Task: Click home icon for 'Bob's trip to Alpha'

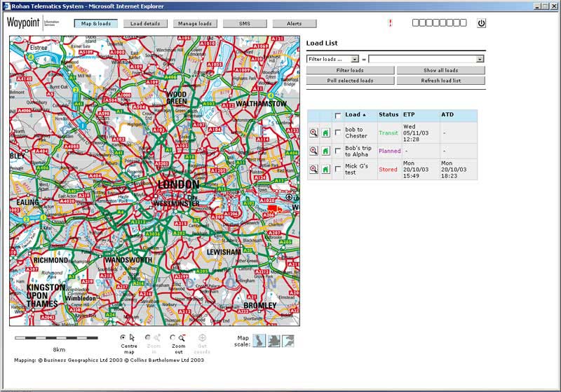Action: pos(325,151)
